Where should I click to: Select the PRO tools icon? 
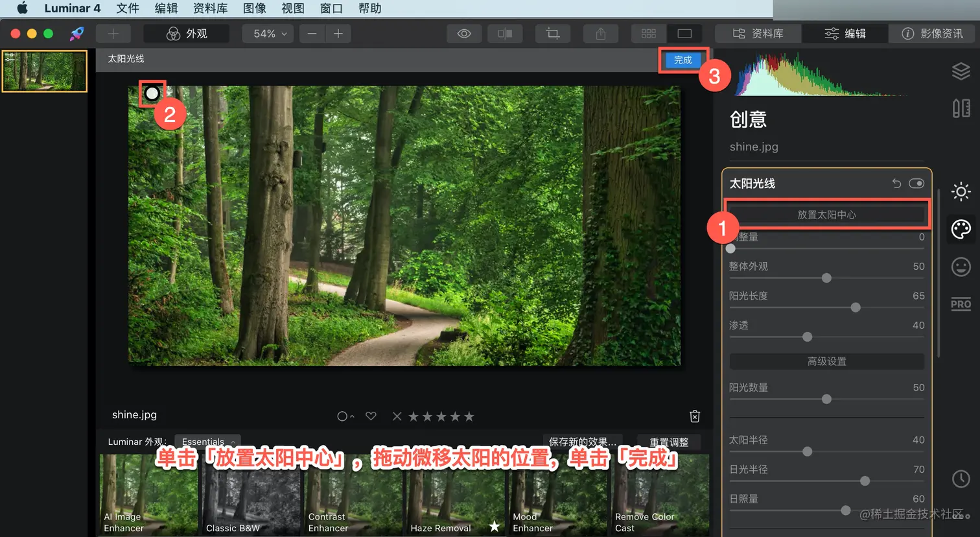coord(961,304)
